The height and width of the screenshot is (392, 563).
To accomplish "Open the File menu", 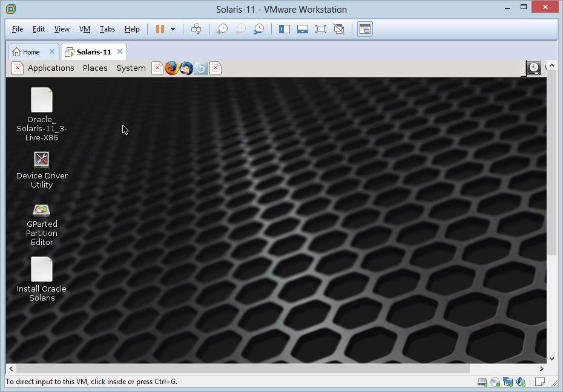I will coord(17,29).
